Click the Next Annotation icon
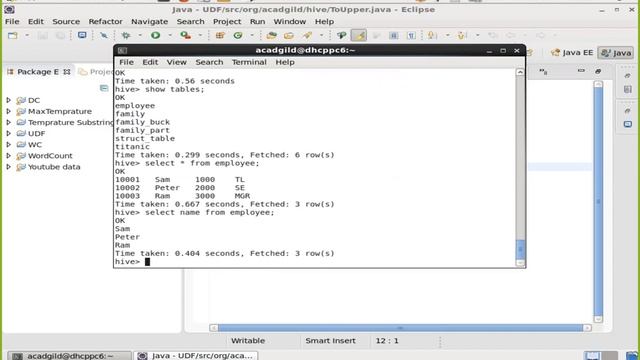Viewport: 640px width, 360px height. tap(432, 36)
